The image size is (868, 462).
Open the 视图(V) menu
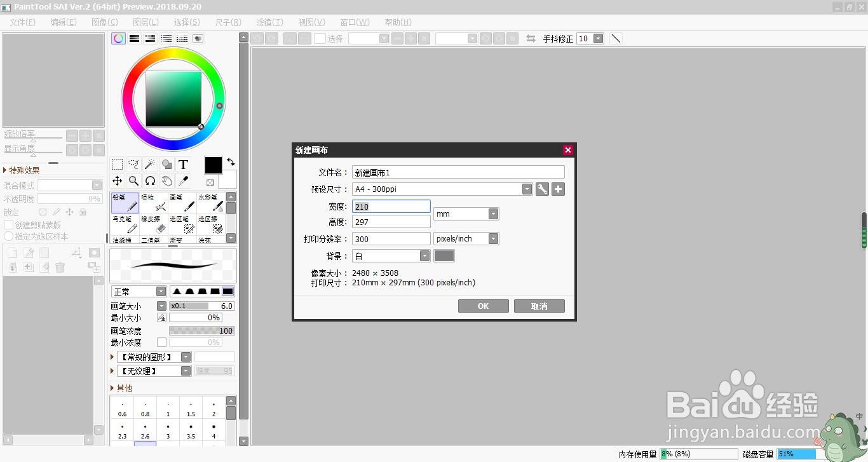click(311, 22)
